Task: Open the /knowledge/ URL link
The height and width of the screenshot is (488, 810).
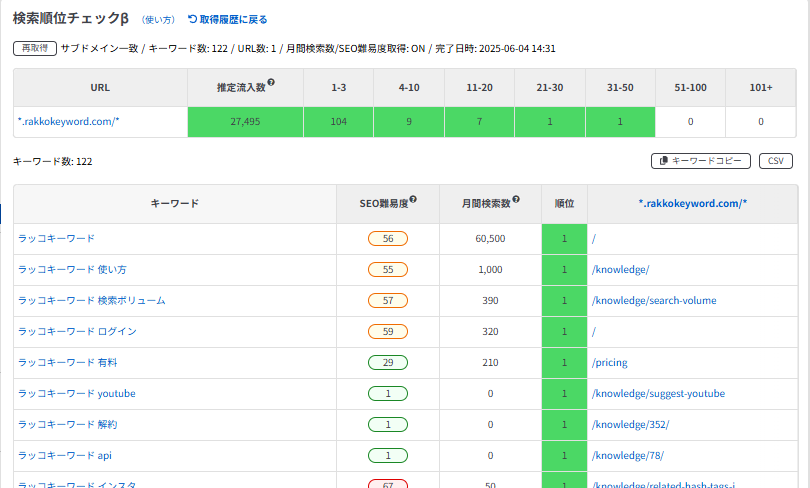Action: tap(620, 270)
